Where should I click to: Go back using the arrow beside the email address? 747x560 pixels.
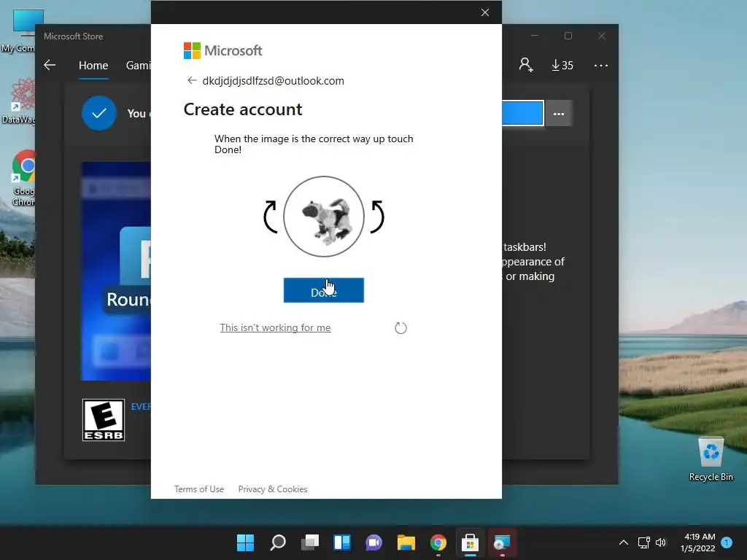coord(192,80)
